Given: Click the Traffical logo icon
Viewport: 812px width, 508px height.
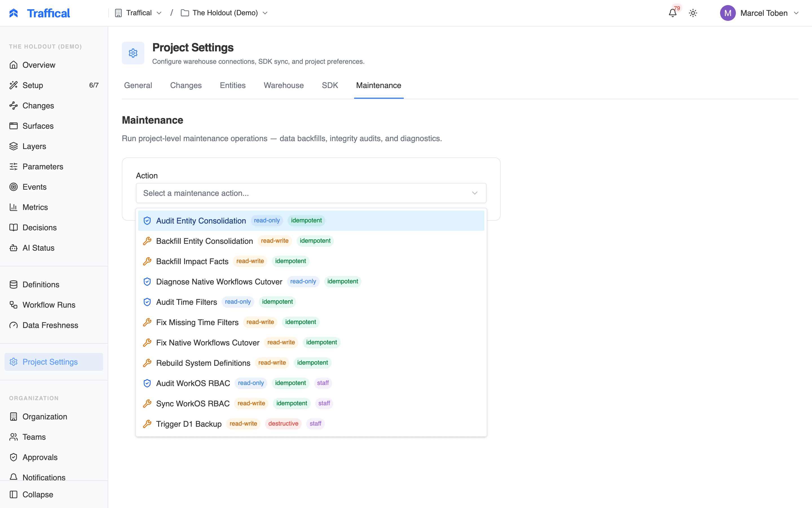Looking at the screenshot, I should pos(14,13).
